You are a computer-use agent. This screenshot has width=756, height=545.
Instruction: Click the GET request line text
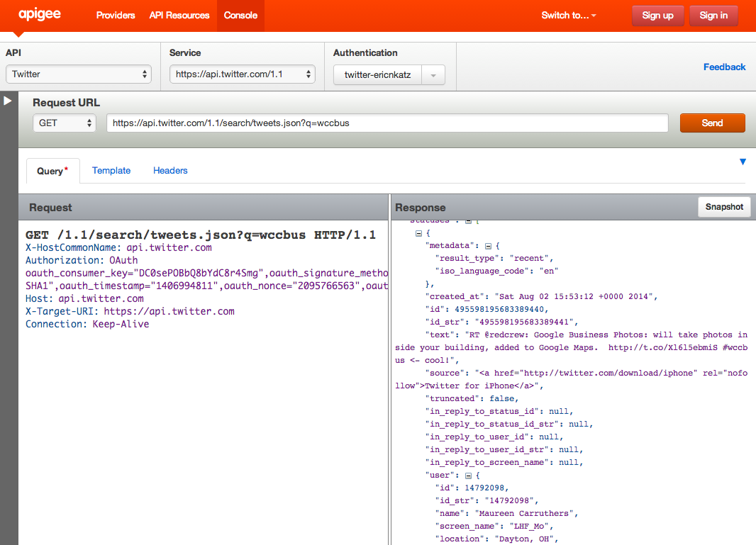(201, 235)
